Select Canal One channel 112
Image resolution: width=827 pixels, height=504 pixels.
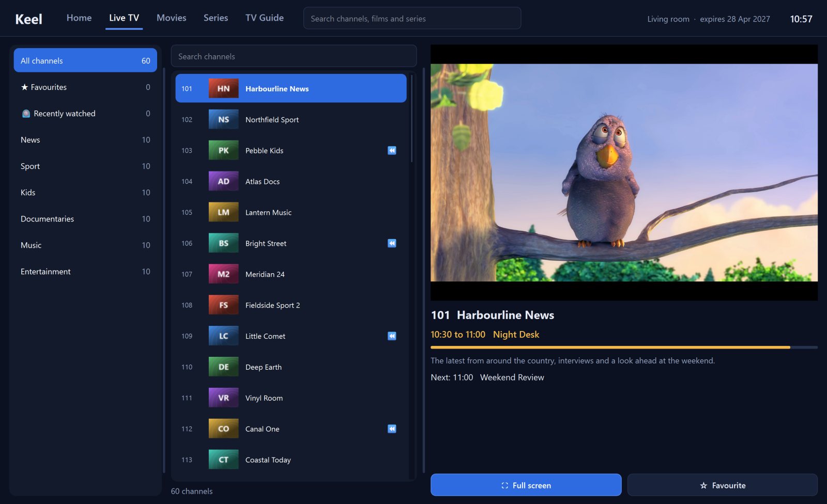[x=291, y=429]
